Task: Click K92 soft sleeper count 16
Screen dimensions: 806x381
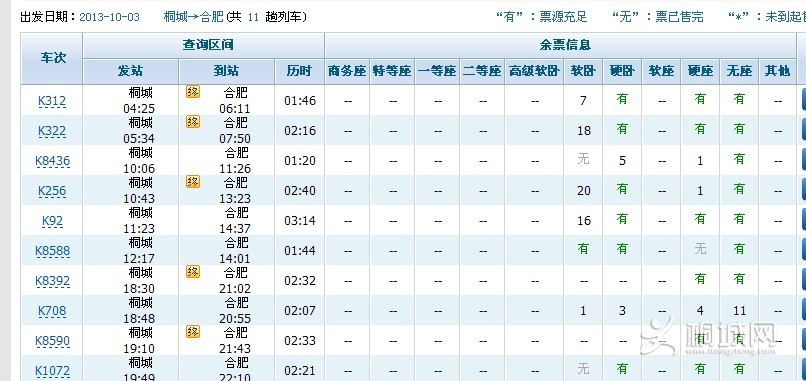Action: coord(583,221)
